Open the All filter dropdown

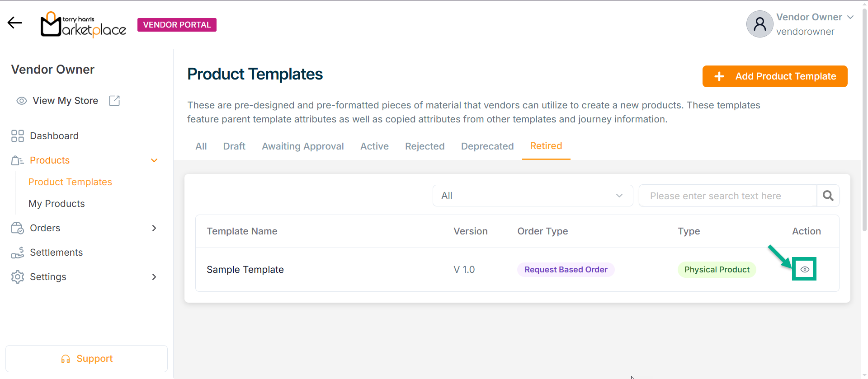tap(532, 196)
